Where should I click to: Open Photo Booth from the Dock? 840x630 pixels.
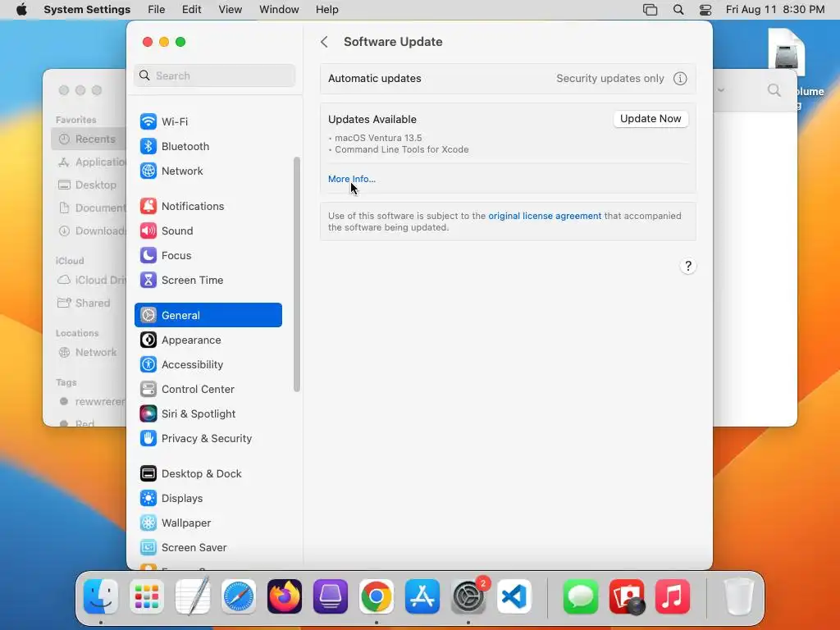coord(627,596)
